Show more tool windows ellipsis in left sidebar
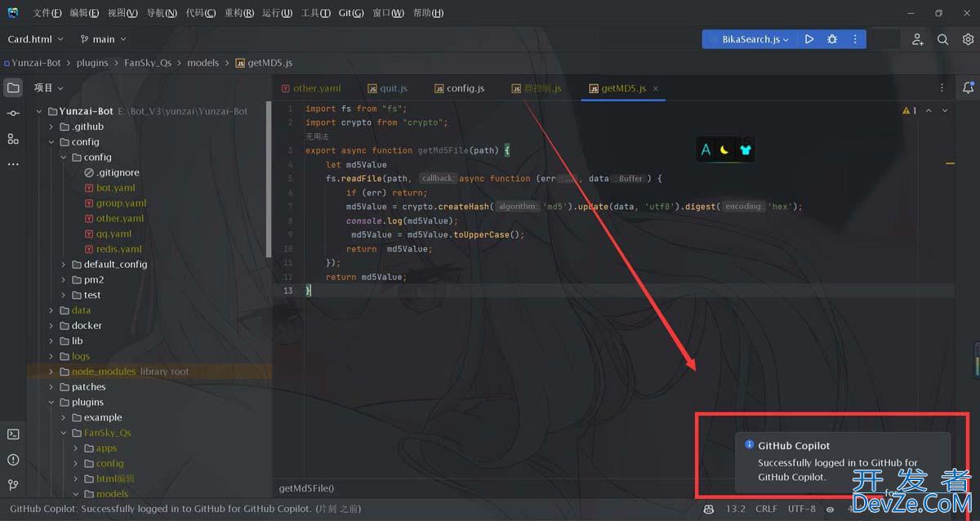The width and height of the screenshot is (980, 521). coord(13,164)
